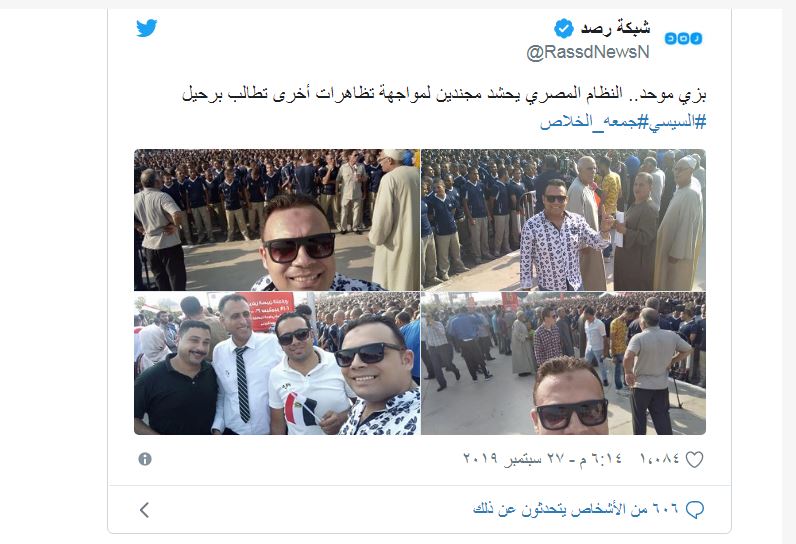Click the ٦:١٤ م time stamp
This screenshot has width=796, height=544.
(x=600, y=459)
